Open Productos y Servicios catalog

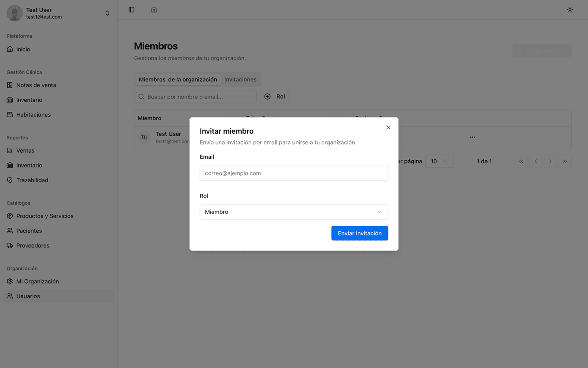[45, 216]
